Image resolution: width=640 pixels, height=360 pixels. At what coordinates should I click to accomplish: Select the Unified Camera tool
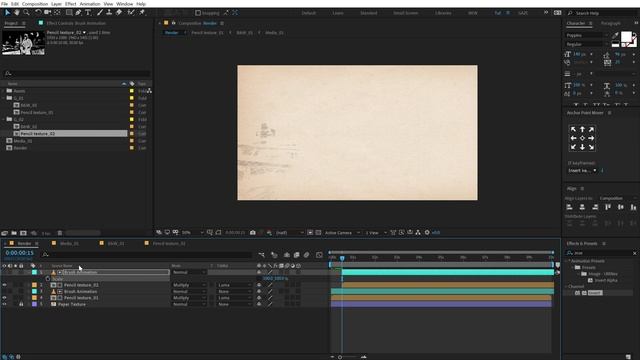click(x=48, y=13)
